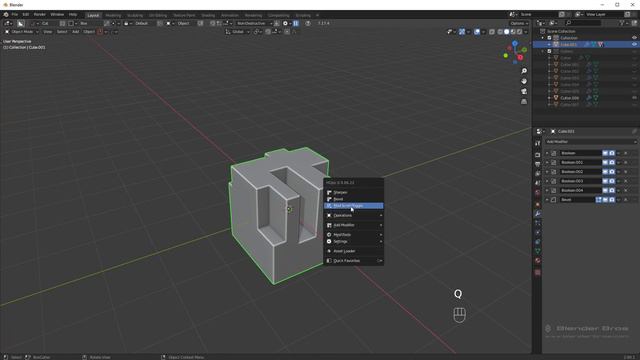Toggle render display of Boolean.001 modifier
The image size is (640, 360).
(612, 162)
